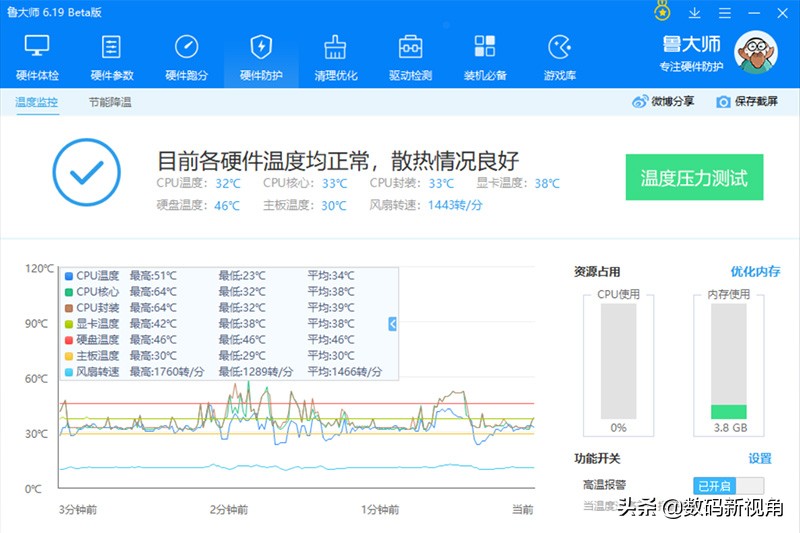
Task: Switch to the 节能降温 tab
Action: pos(110,102)
